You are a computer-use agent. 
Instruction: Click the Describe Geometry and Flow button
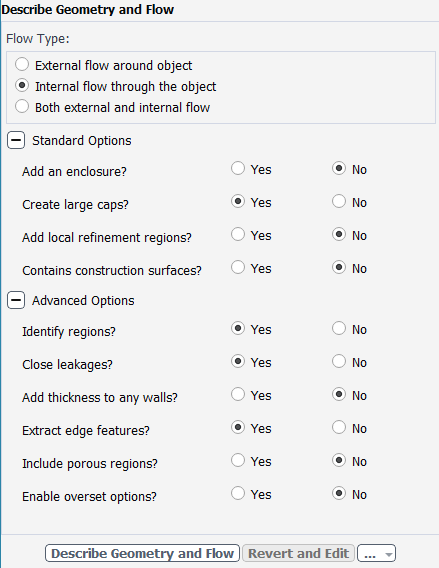(142, 553)
